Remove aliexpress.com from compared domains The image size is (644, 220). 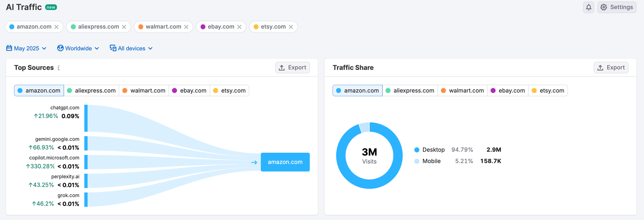[124, 27]
